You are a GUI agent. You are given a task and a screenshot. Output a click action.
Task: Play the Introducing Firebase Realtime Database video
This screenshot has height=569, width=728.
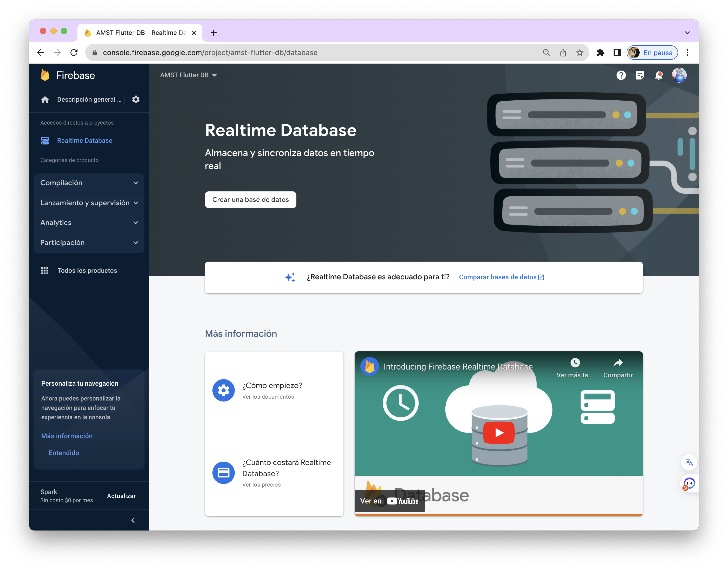pyautogui.click(x=499, y=433)
